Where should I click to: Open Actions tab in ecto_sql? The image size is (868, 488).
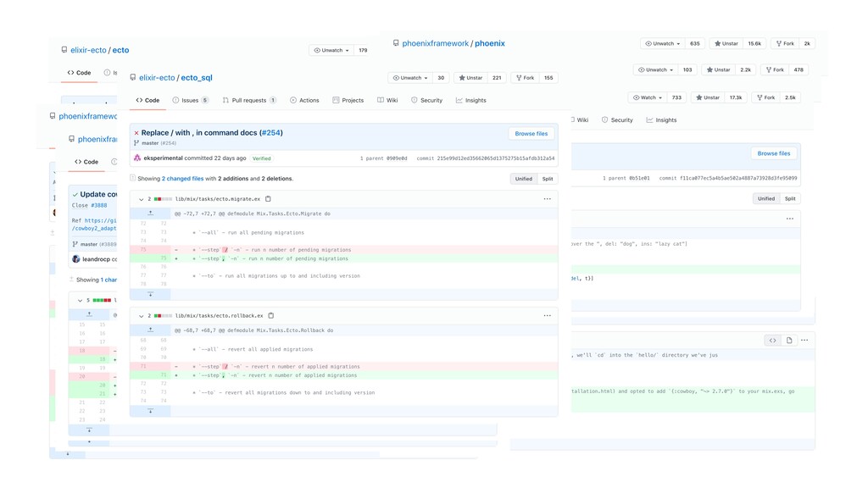click(304, 100)
